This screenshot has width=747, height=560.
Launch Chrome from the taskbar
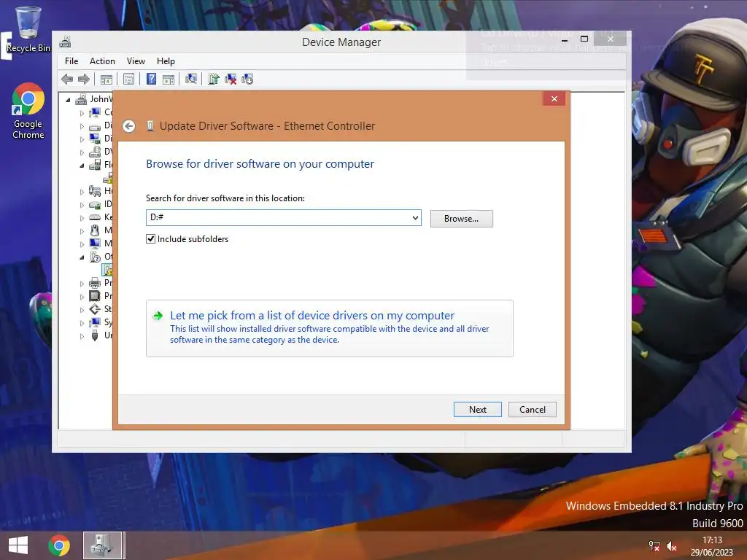(59, 545)
